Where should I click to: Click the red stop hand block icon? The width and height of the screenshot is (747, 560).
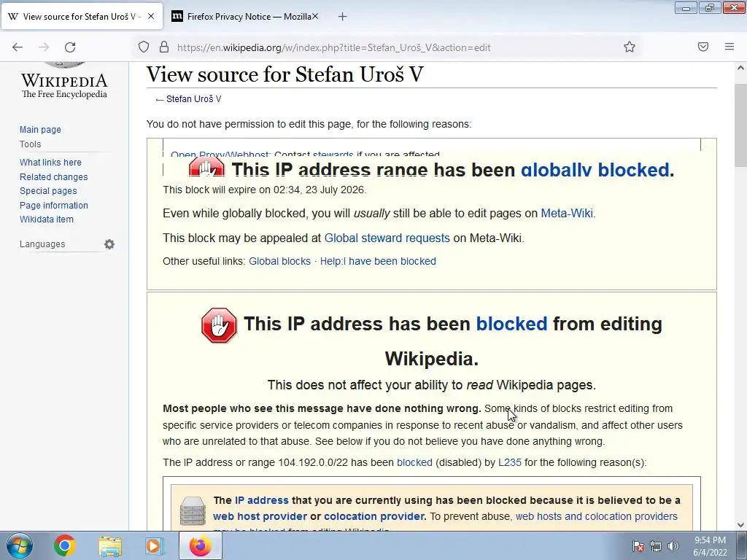pos(219,325)
